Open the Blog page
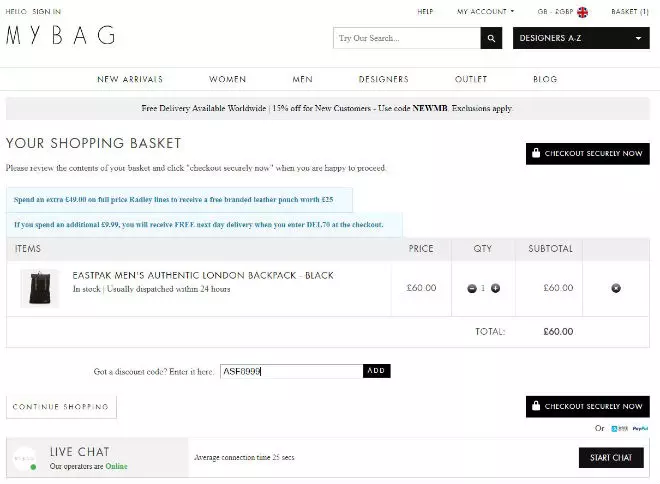660x484 pixels. coord(545,79)
